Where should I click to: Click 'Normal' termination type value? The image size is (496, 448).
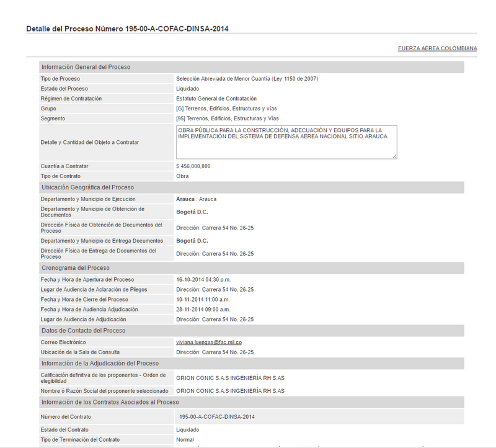185,440
